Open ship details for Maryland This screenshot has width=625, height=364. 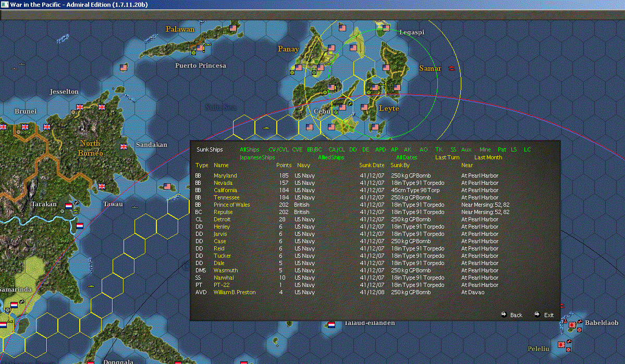click(225, 175)
